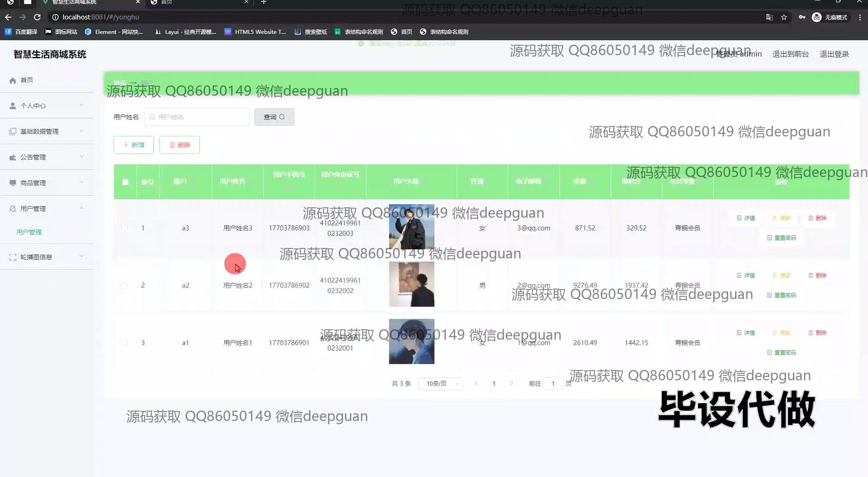Check the checkbox for row a3
This screenshot has height=477, width=868.
pos(124,228)
